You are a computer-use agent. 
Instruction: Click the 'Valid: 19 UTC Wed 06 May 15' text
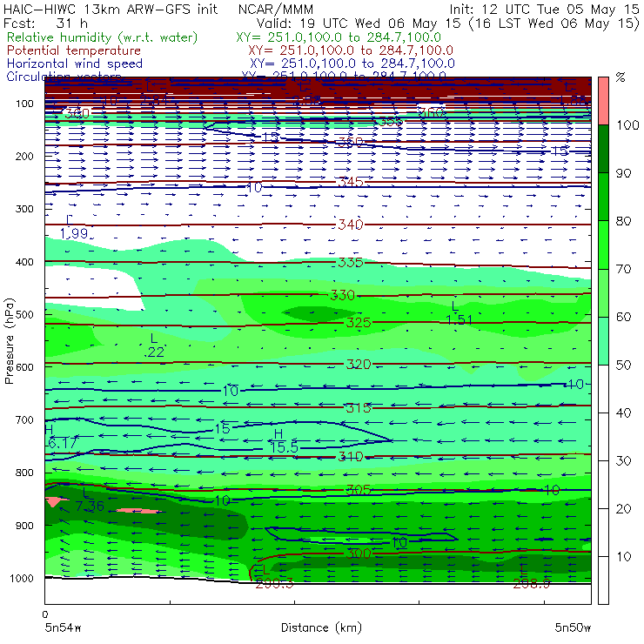[359, 23]
